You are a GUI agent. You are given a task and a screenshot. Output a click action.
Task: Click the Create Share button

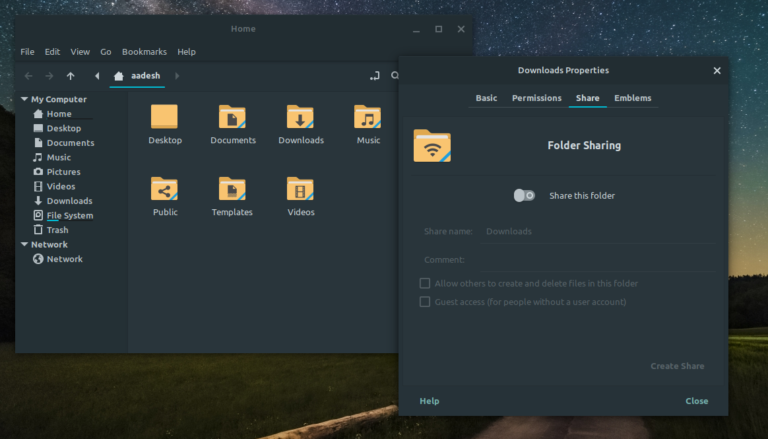677,366
